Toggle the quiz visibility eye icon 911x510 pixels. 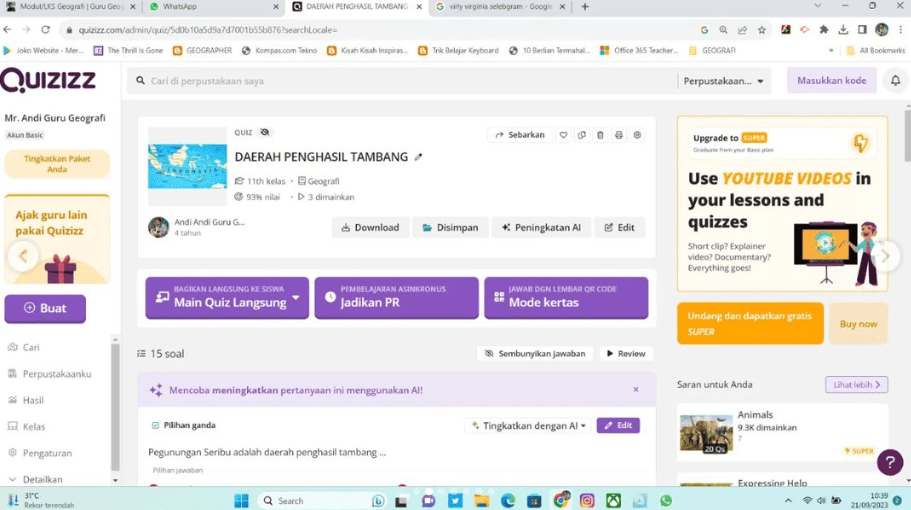[265, 132]
